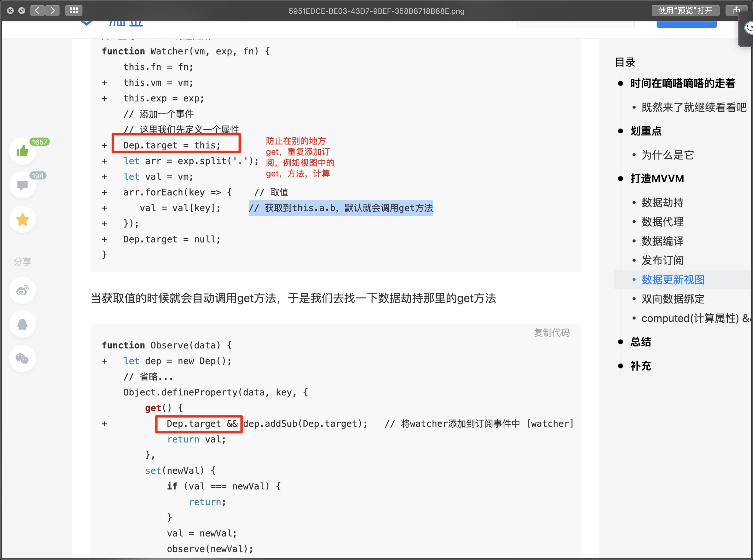Share via the Weibo icon
This screenshot has height=560, width=753.
click(x=22, y=291)
